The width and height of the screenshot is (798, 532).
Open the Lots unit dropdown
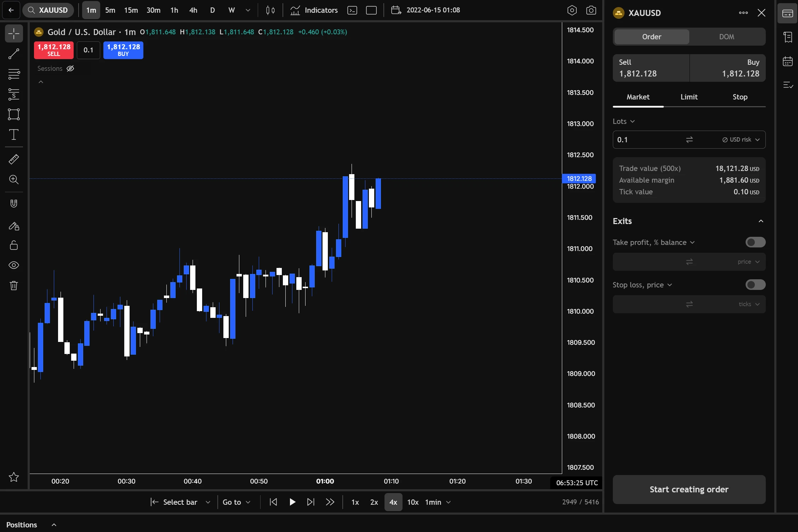[624, 121]
